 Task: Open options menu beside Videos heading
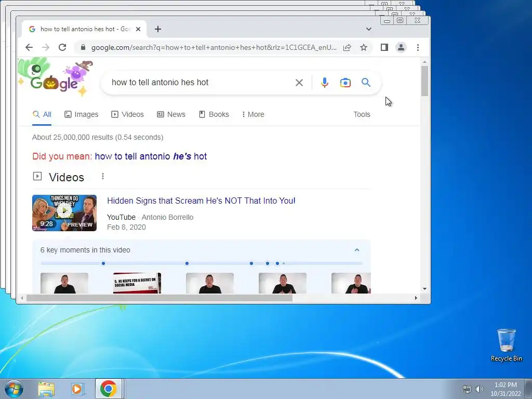103,177
